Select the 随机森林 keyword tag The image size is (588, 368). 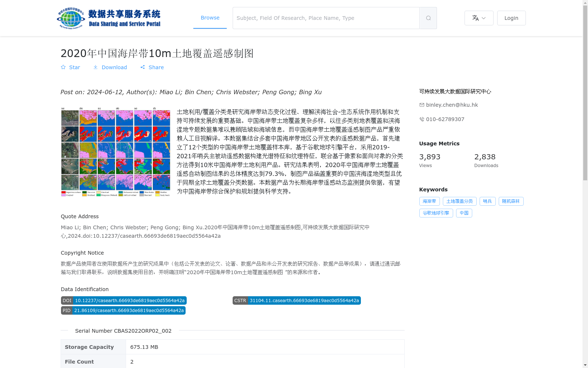[x=511, y=201]
